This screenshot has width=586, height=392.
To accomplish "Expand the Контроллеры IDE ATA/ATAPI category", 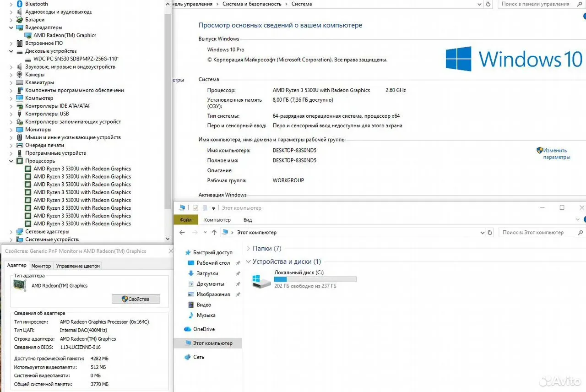I will click(11, 106).
